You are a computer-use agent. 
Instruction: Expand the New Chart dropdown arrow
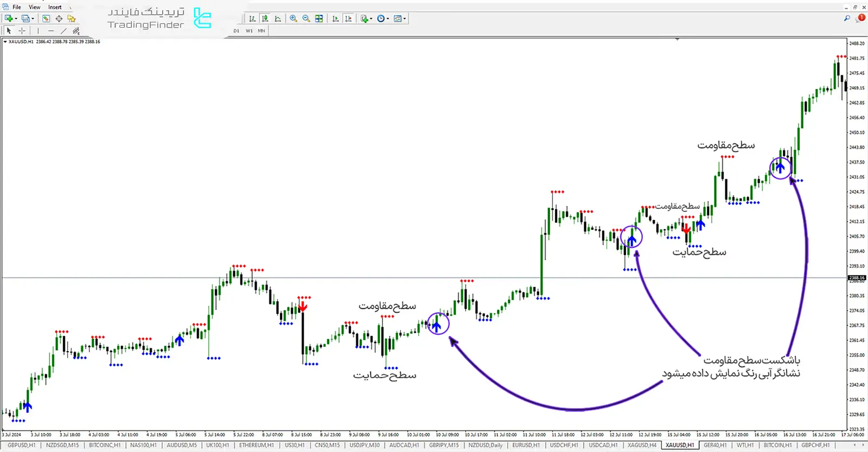[16, 18]
